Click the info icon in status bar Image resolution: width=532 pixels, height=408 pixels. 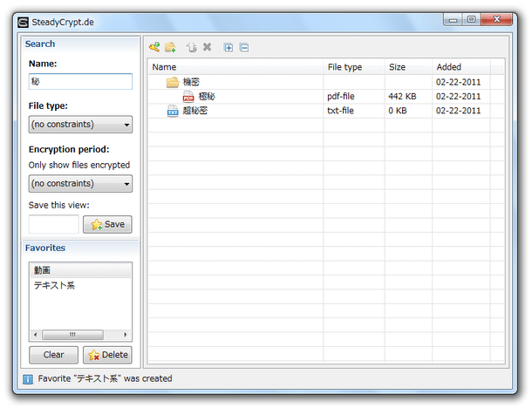point(28,379)
